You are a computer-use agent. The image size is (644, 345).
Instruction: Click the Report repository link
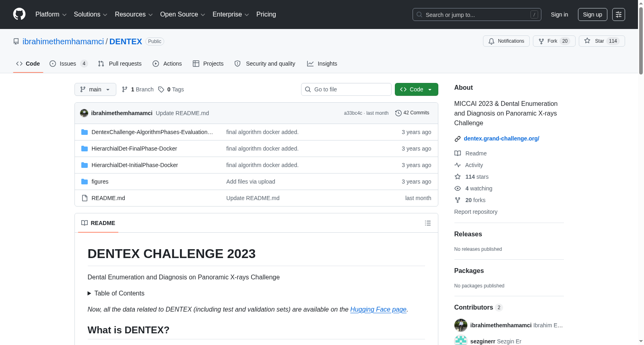tap(476, 212)
